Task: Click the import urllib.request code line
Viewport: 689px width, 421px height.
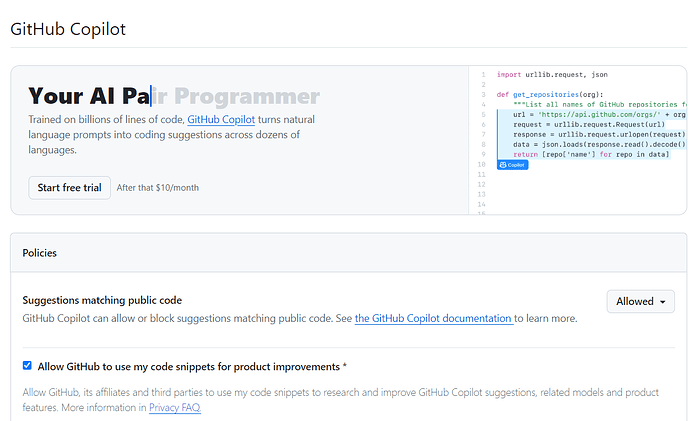Action: (x=552, y=75)
